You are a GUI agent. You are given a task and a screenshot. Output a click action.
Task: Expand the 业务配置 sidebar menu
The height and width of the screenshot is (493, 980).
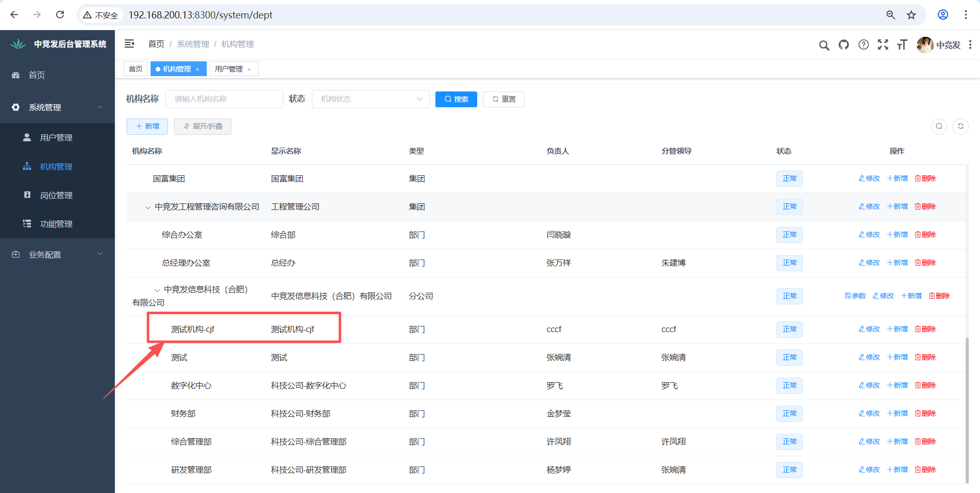click(57, 254)
